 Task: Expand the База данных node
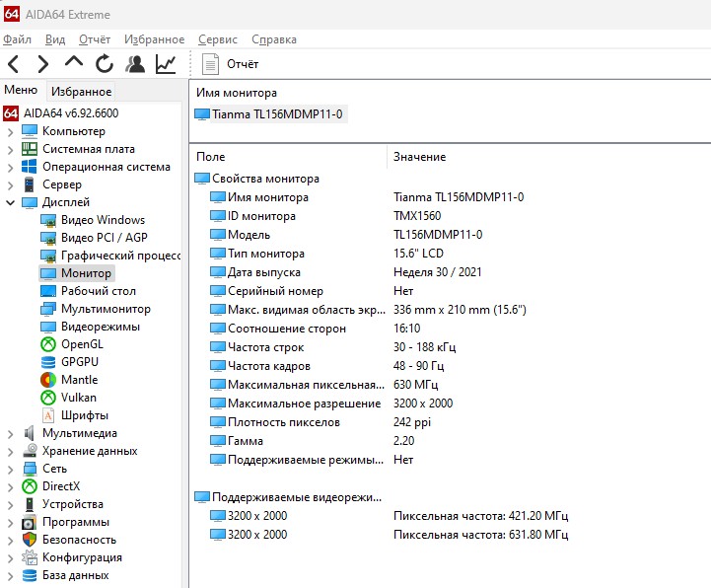click(11, 577)
